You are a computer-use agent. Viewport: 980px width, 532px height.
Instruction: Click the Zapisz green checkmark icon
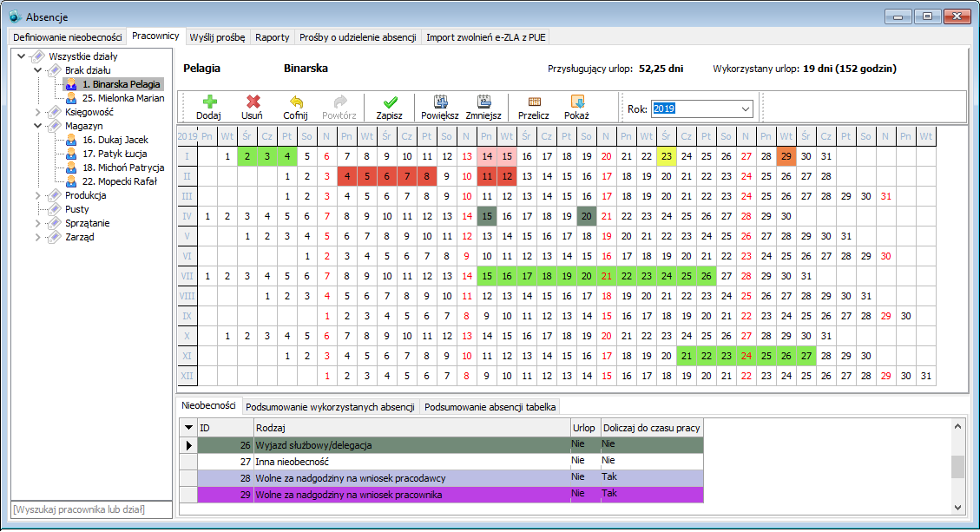pos(390,102)
